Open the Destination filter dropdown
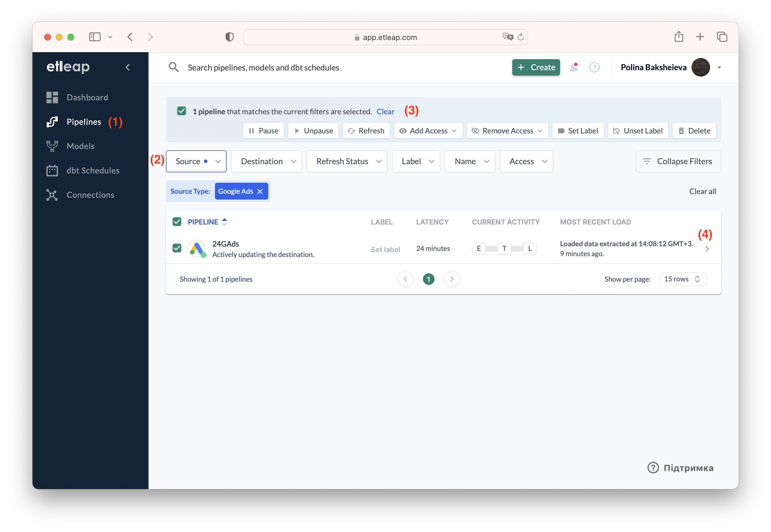The height and width of the screenshot is (532, 771). 267,161
